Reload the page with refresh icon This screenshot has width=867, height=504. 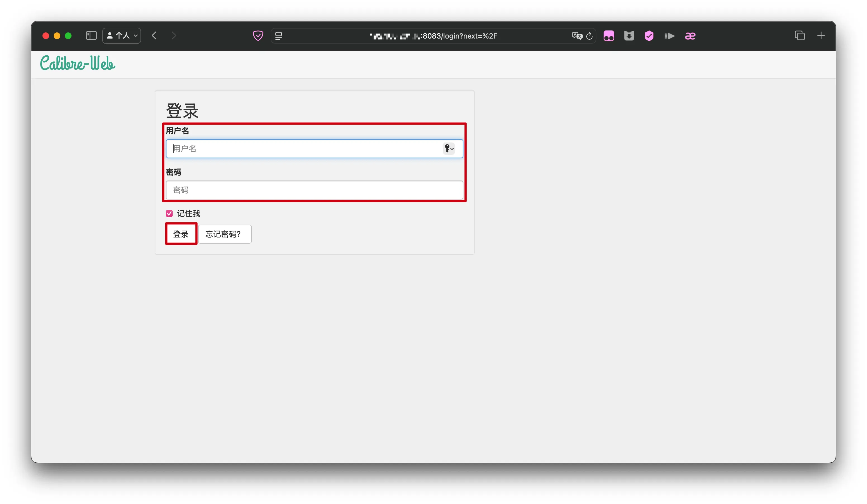589,36
